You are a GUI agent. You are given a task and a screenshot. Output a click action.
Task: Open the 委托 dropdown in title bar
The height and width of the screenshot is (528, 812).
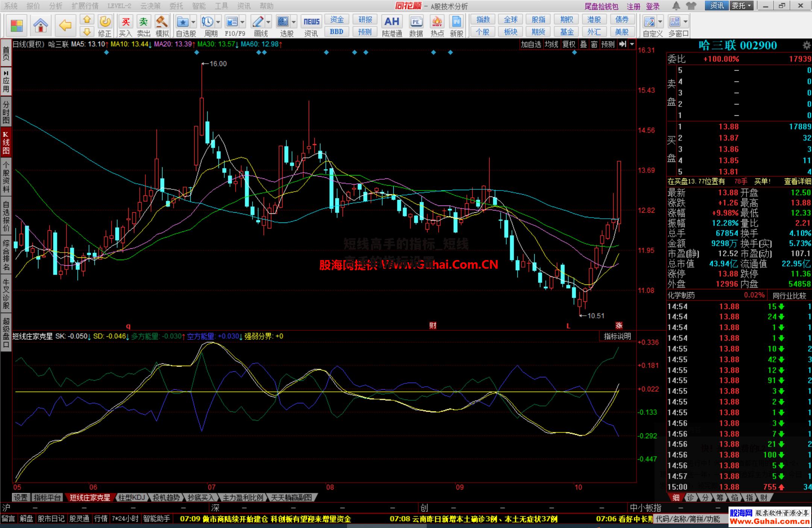pyautogui.click(x=741, y=6)
